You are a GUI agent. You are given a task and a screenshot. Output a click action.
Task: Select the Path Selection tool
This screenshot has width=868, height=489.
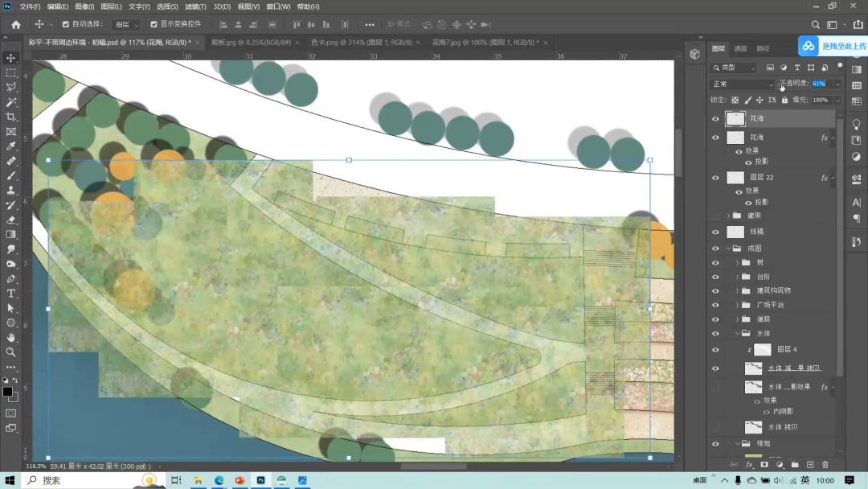pyautogui.click(x=10, y=308)
